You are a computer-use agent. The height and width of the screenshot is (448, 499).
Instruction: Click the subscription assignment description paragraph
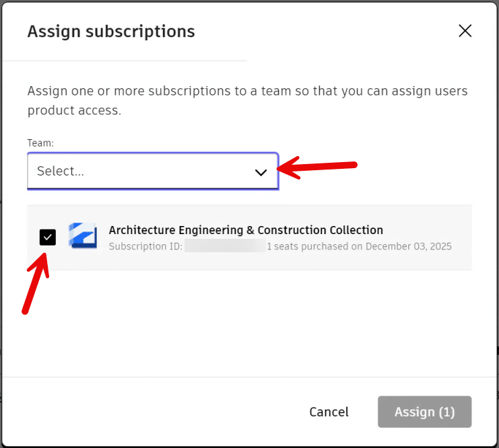point(247,100)
